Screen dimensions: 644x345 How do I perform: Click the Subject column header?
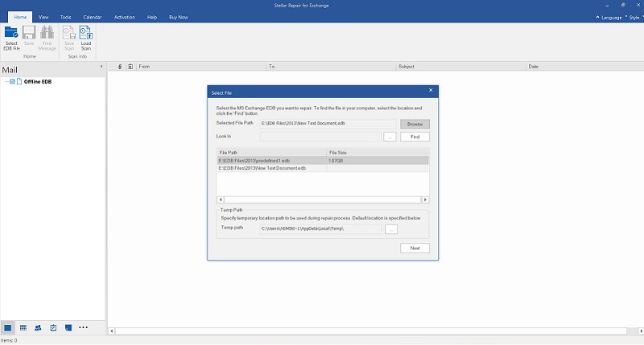pos(460,67)
